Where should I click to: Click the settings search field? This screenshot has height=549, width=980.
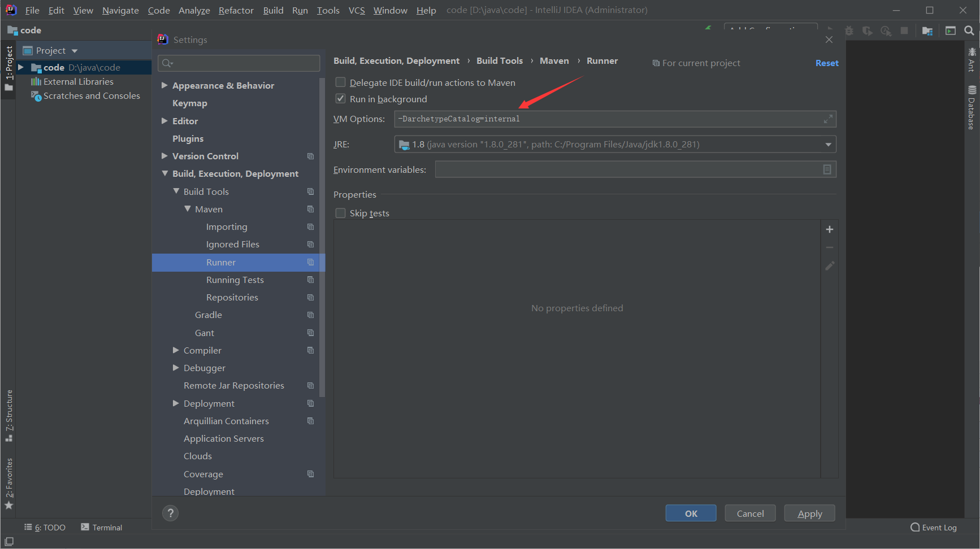coord(239,63)
